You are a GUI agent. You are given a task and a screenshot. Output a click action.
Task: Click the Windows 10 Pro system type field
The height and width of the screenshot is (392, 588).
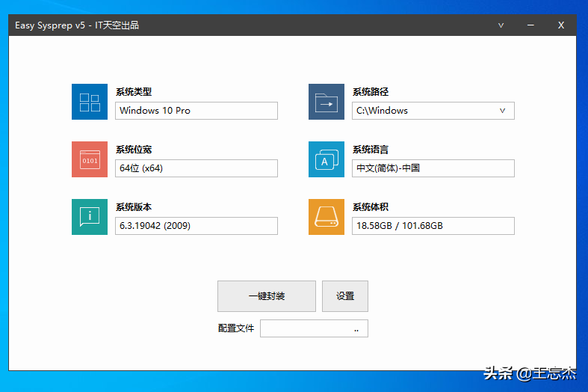196,111
